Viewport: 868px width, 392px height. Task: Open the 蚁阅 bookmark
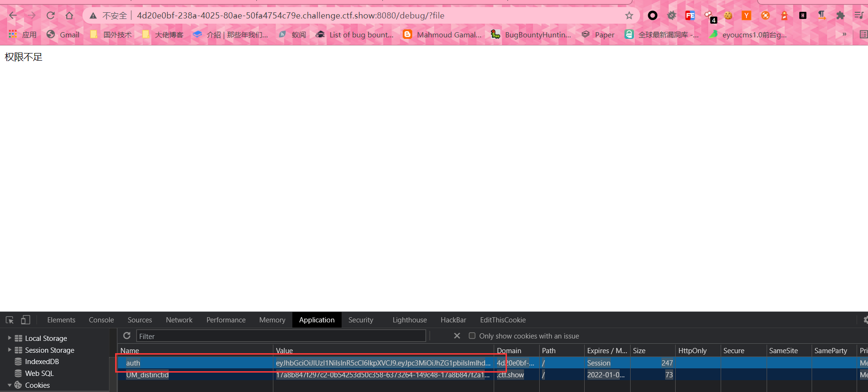[x=292, y=35]
